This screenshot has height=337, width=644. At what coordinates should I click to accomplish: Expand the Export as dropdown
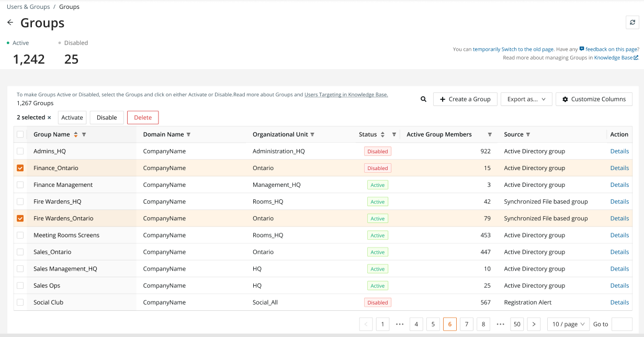click(526, 99)
